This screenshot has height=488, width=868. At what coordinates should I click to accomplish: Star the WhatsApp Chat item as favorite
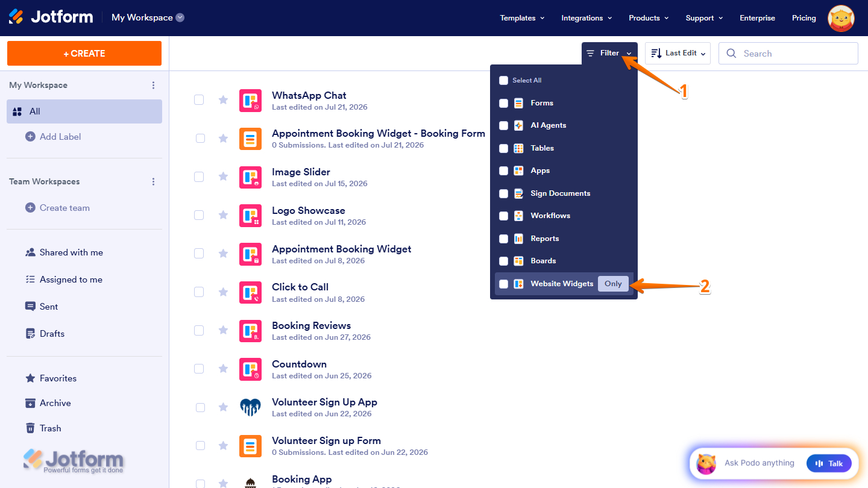click(x=223, y=100)
